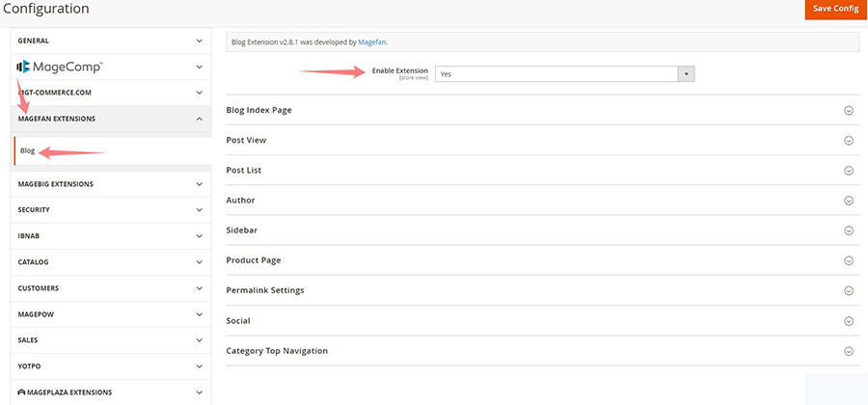The height and width of the screenshot is (405, 868).
Task: Click the Social section circle icon
Action: (849, 321)
